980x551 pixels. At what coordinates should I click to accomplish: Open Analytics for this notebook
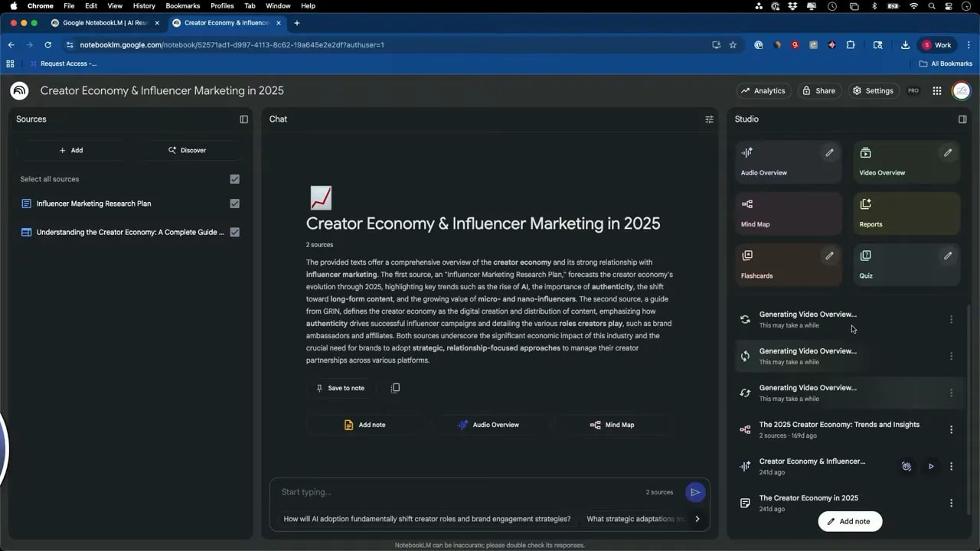[x=763, y=90]
